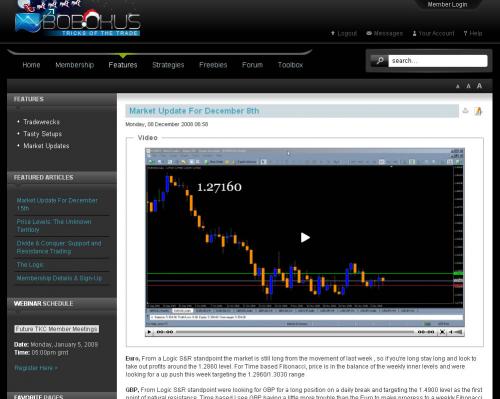
Task: Play video using center play overlay
Action: click(x=305, y=237)
